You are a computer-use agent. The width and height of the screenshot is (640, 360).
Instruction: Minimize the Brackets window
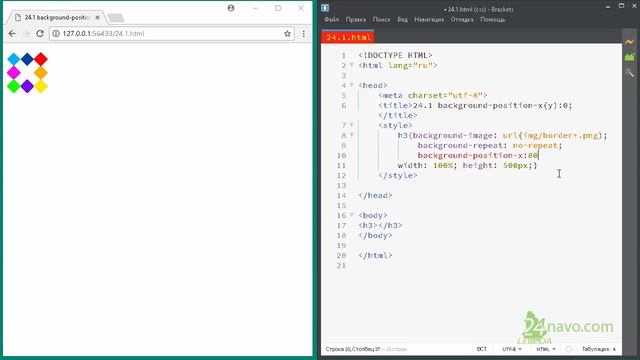(x=608, y=7)
